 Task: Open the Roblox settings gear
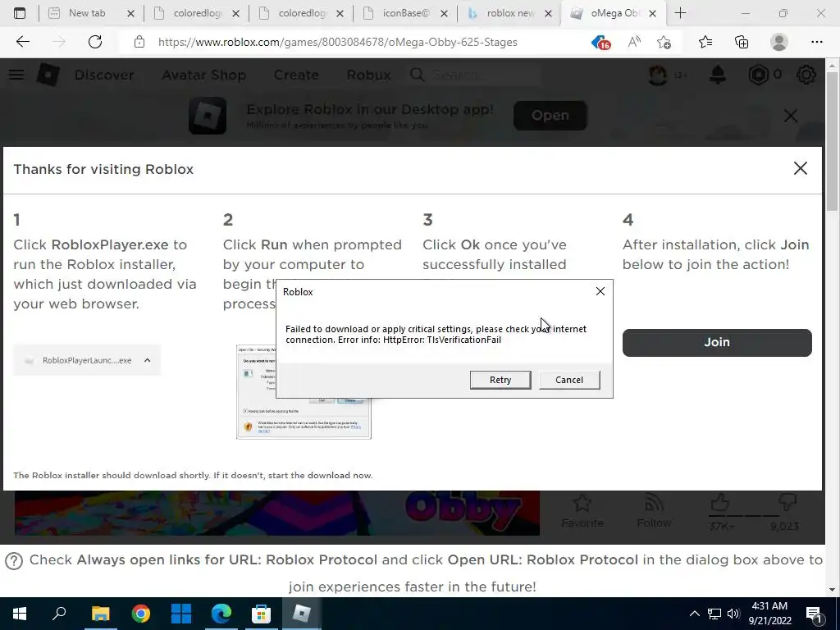pyautogui.click(x=806, y=75)
